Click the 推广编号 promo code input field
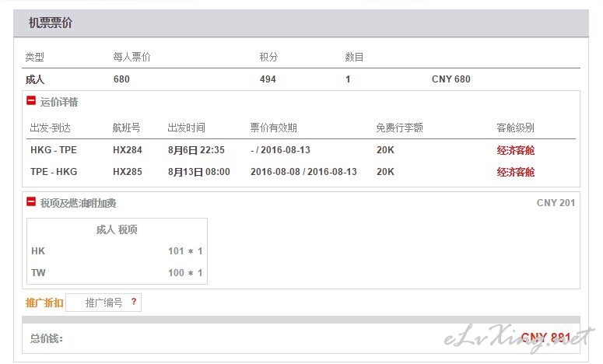The height and width of the screenshot is (364, 603). coord(103,303)
